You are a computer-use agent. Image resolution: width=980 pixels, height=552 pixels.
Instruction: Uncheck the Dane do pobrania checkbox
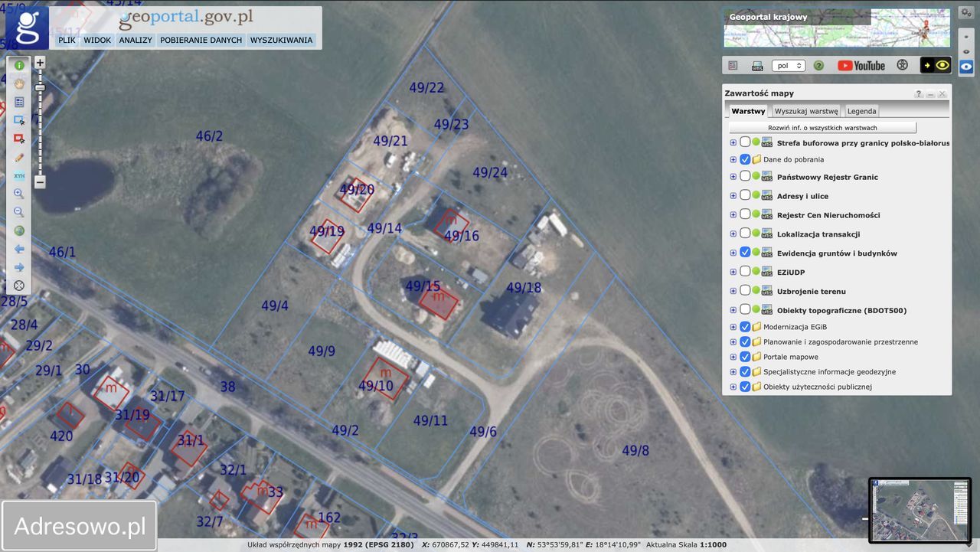[745, 159]
